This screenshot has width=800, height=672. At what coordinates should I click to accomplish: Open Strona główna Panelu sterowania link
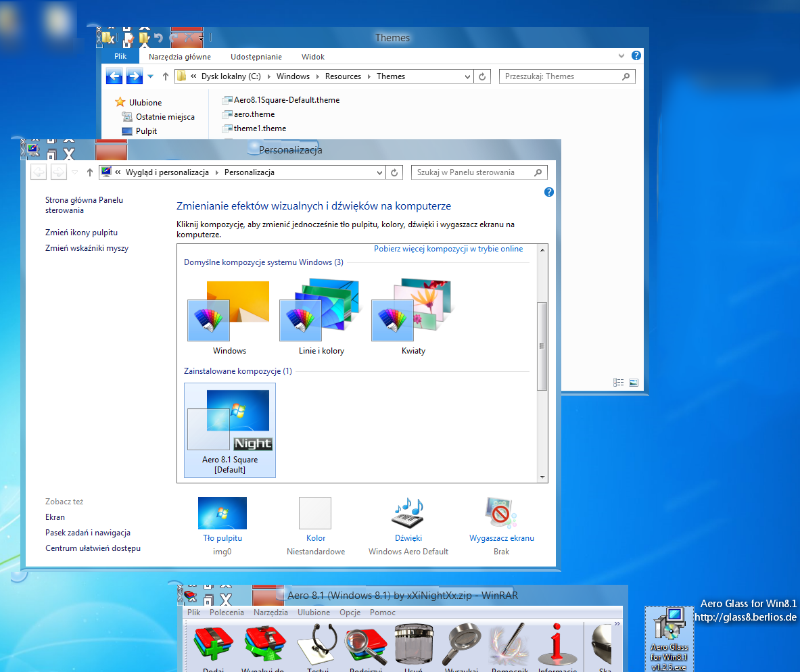84,205
